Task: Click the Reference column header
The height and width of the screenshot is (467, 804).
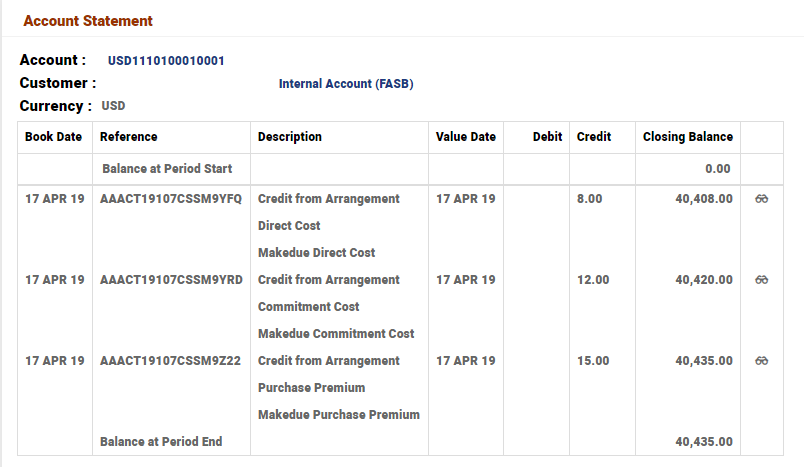Action: tap(129, 137)
